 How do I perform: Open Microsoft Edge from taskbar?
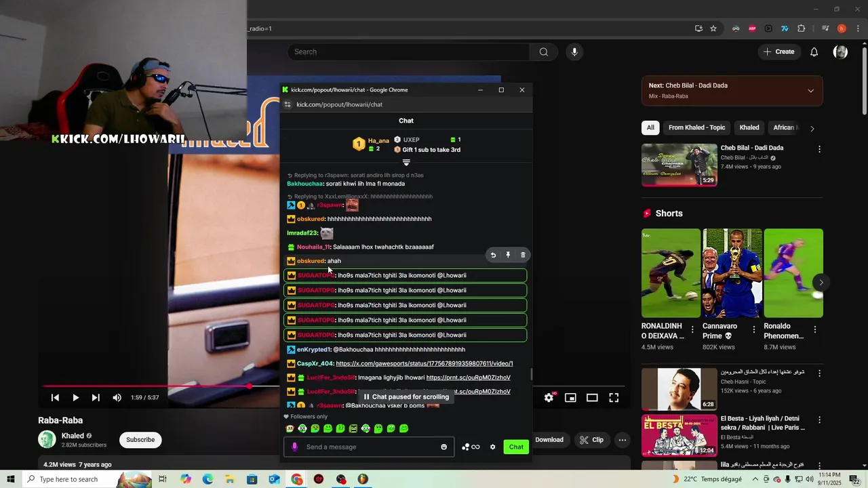point(208,479)
